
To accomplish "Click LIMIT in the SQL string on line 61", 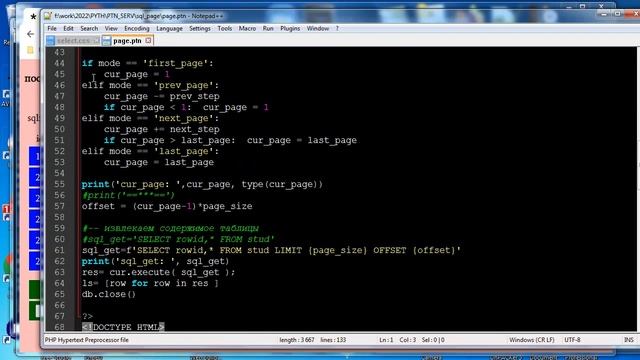I will pos(288,250).
